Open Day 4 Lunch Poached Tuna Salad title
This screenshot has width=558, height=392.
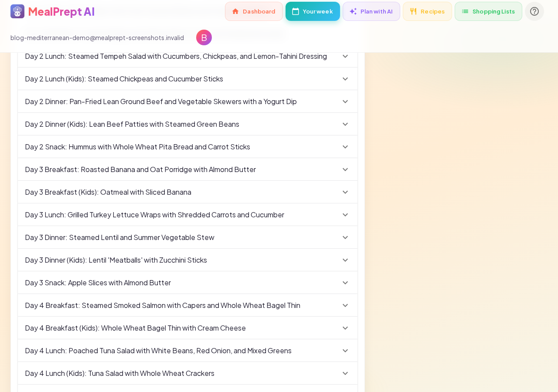(x=158, y=351)
